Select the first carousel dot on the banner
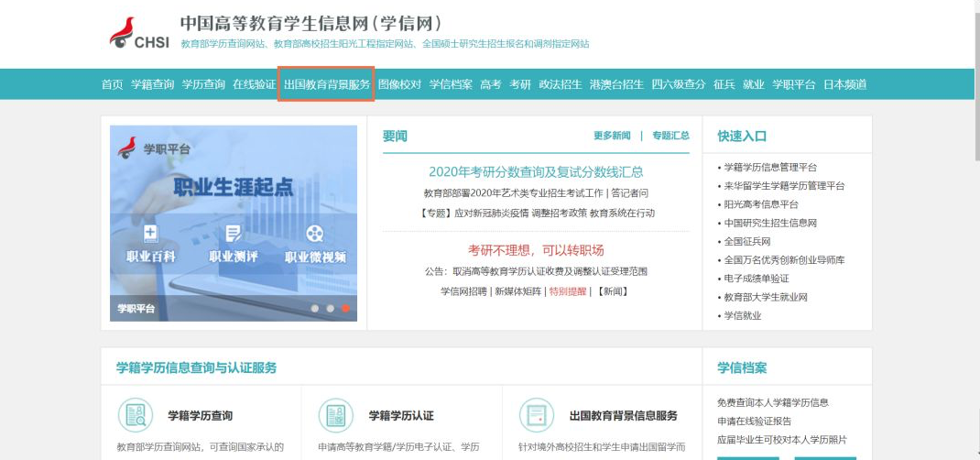 (x=315, y=308)
